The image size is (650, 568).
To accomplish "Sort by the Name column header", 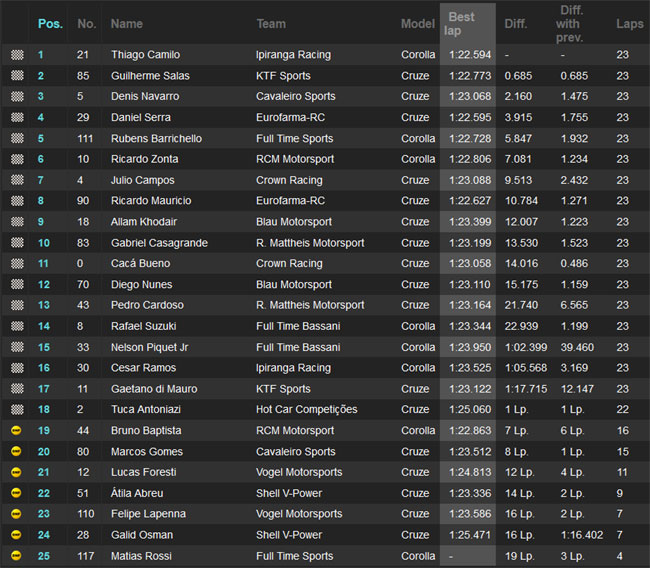I will coord(126,24).
